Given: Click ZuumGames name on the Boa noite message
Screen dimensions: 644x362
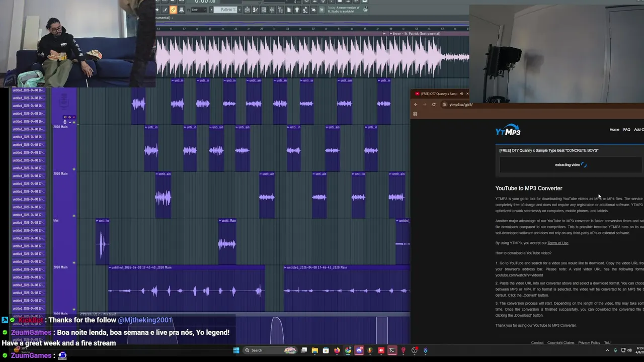Looking at the screenshot, I should click(31, 332).
